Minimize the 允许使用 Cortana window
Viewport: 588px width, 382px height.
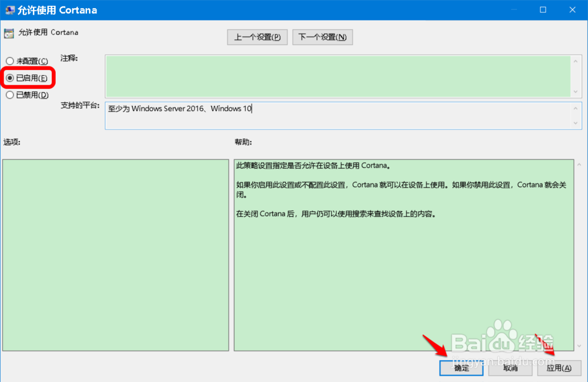click(514, 10)
